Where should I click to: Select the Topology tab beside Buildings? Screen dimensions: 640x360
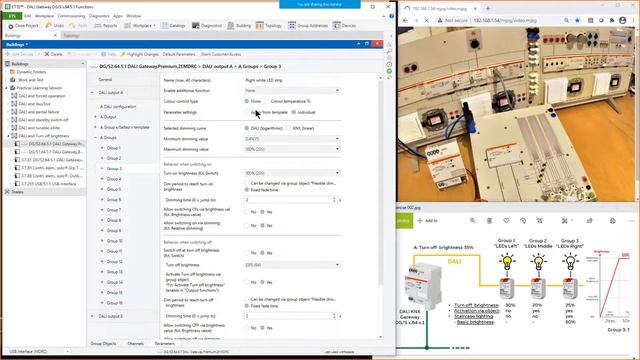(x=71, y=36)
